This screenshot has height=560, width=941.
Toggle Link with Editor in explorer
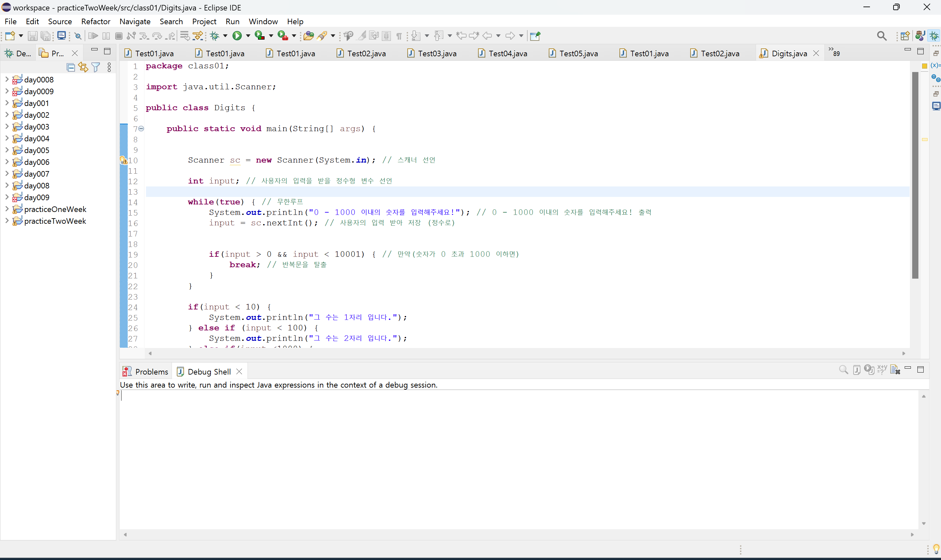pos(83,67)
